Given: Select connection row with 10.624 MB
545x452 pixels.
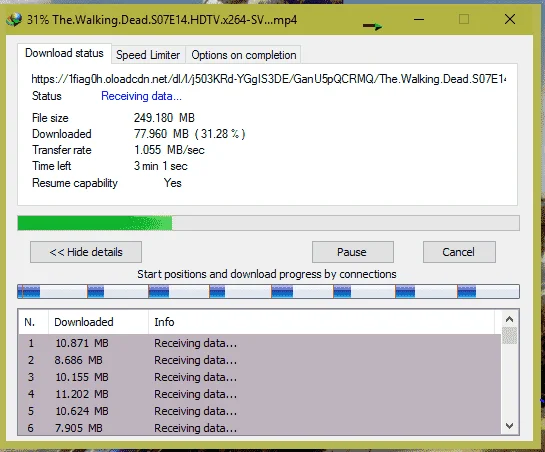Looking at the screenshot, I should click(260, 411).
